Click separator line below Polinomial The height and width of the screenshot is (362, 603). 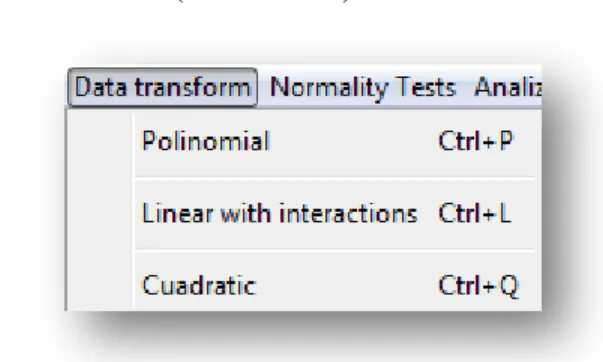(335, 177)
